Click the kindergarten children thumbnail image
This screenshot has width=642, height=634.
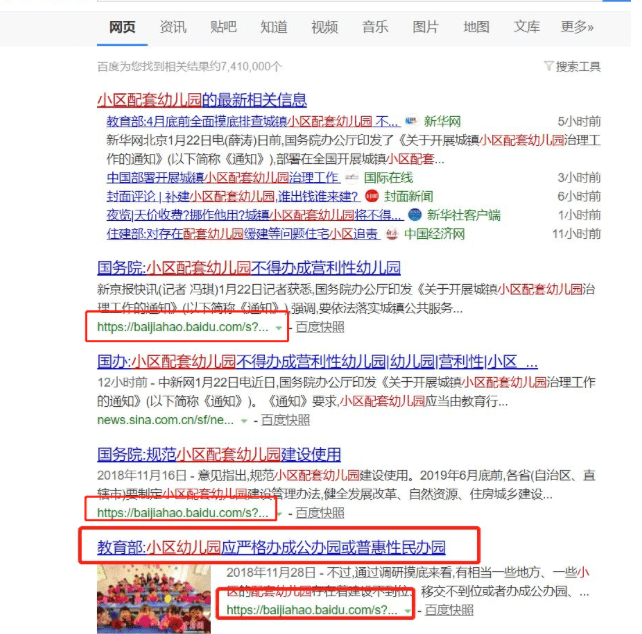[x=154, y=599]
